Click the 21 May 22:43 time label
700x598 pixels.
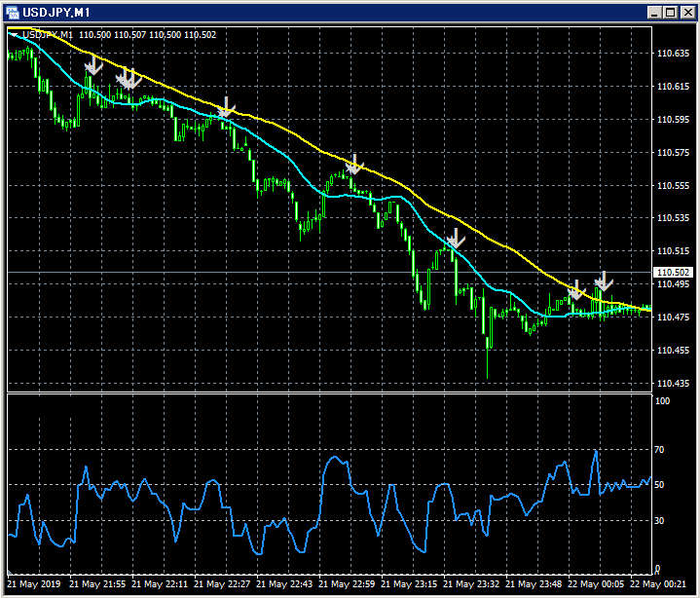pos(284,584)
